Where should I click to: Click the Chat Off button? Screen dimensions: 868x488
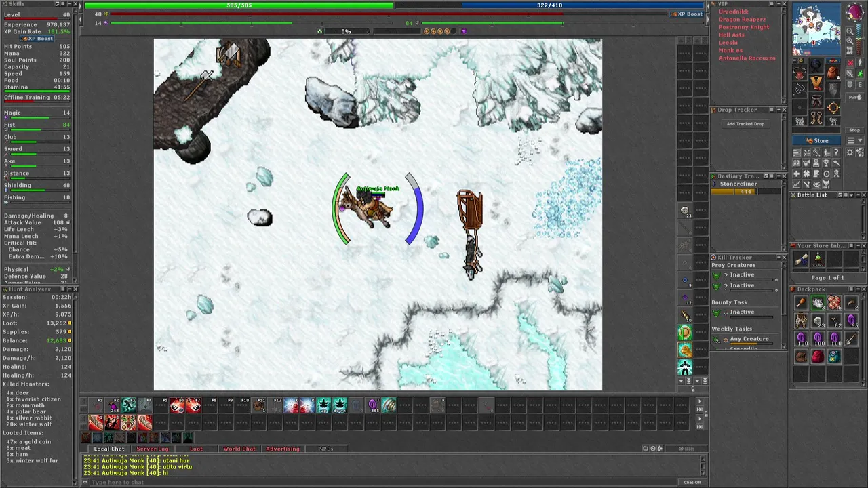point(692,482)
